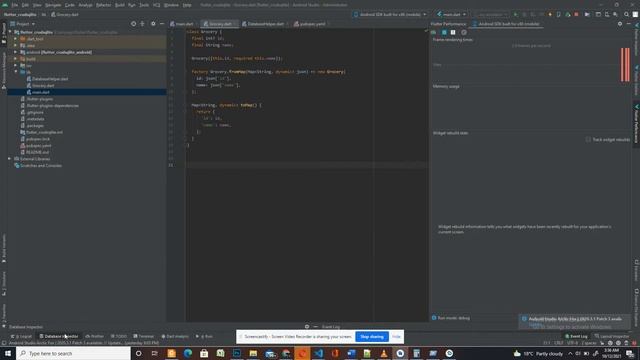Click Hide in Screencastify bar

396,337
